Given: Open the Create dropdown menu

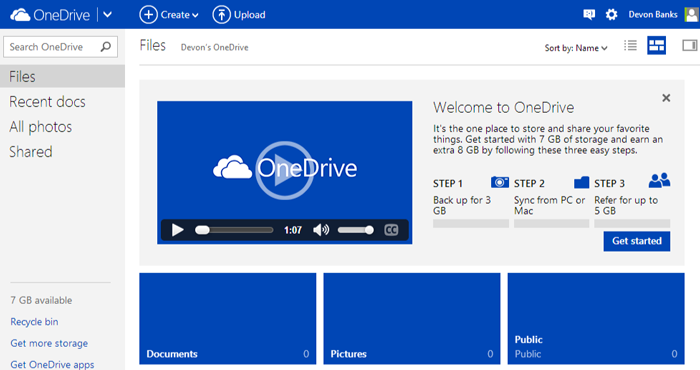Looking at the screenshot, I should point(179,15).
